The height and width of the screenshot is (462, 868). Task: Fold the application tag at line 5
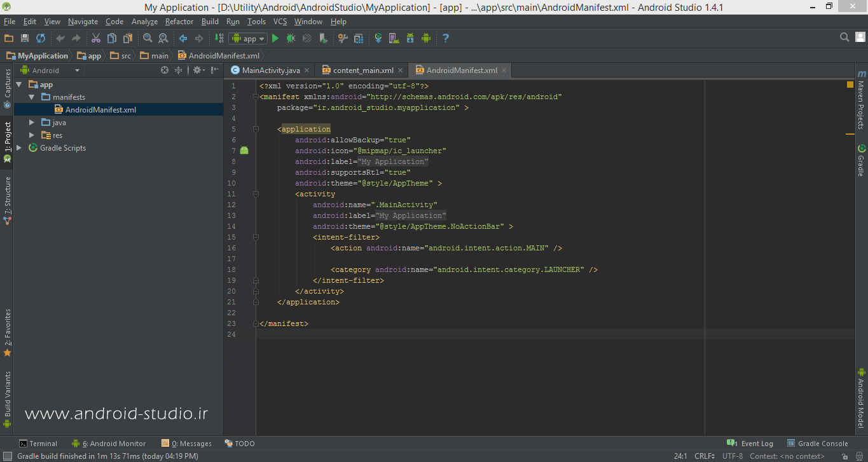pyautogui.click(x=256, y=129)
